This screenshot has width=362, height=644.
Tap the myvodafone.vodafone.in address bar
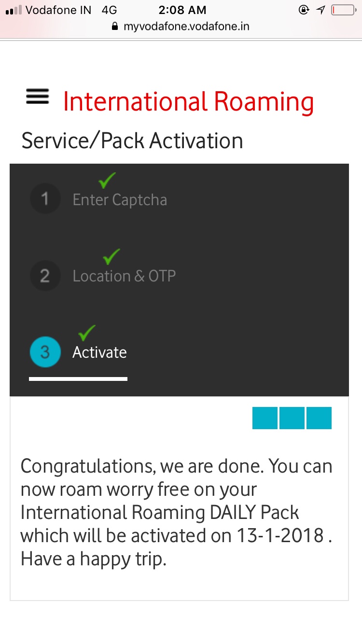click(x=186, y=27)
